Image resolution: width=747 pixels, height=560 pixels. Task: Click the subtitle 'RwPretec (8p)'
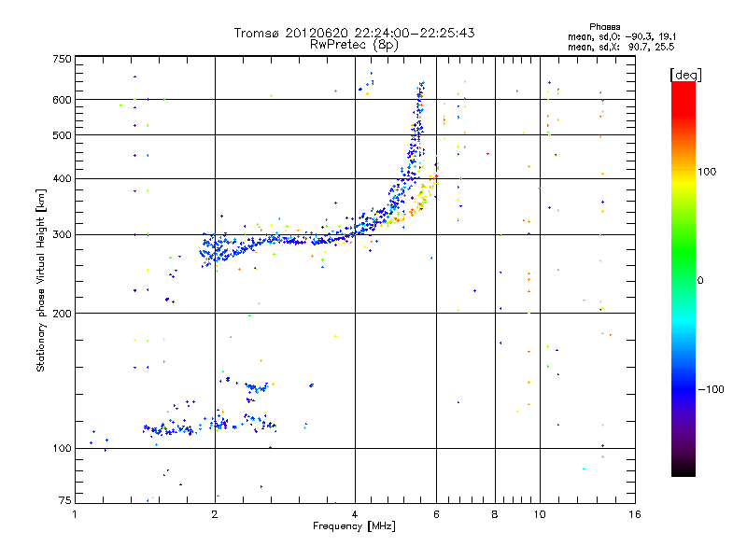[354, 45]
